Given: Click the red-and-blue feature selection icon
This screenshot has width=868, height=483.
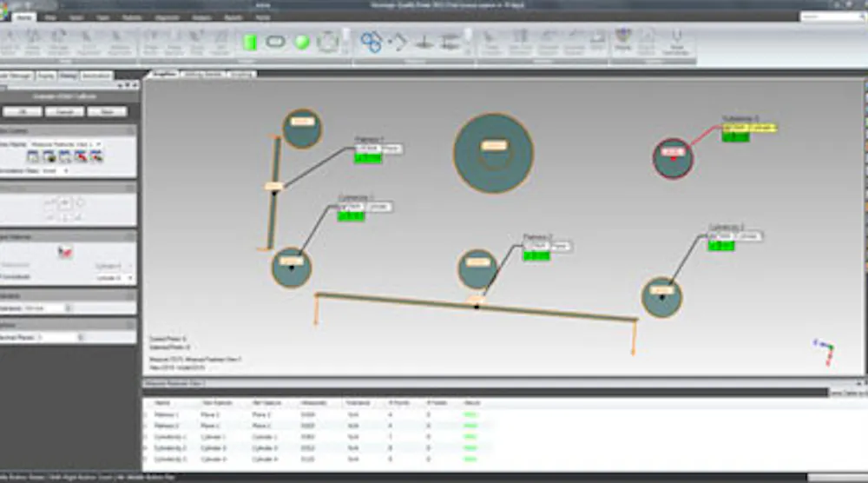Looking at the screenshot, I should click(x=65, y=252).
